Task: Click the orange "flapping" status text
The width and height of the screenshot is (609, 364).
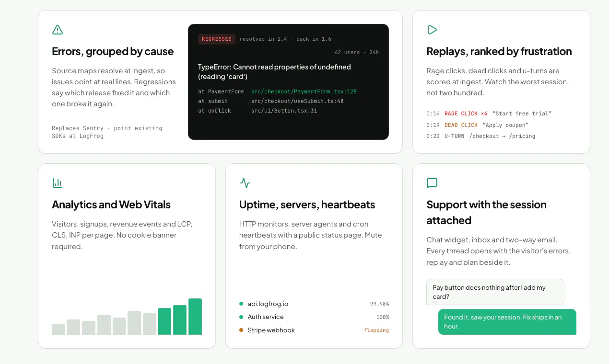Action: pyautogui.click(x=376, y=330)
